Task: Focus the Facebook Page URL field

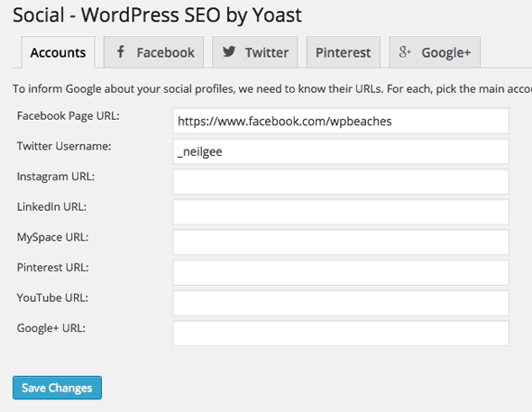Action: tap(341, 121)
